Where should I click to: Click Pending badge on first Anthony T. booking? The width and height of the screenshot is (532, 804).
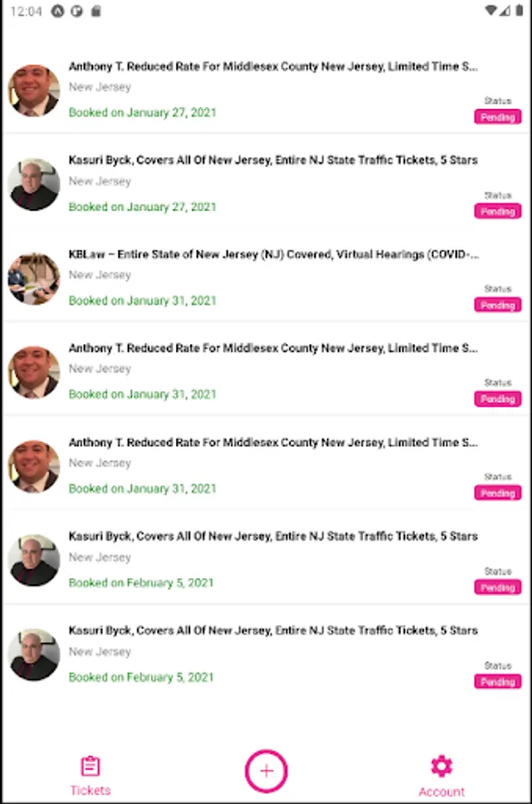[498, 117]
